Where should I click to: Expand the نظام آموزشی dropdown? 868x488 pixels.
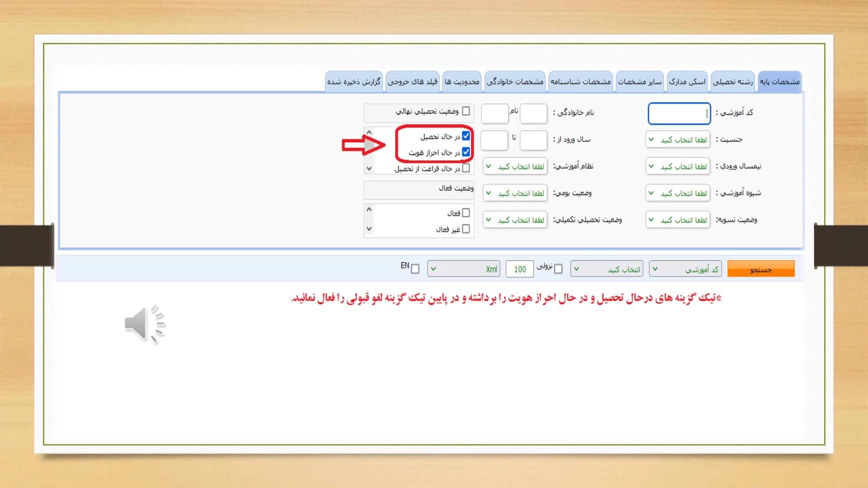(515, 166)
